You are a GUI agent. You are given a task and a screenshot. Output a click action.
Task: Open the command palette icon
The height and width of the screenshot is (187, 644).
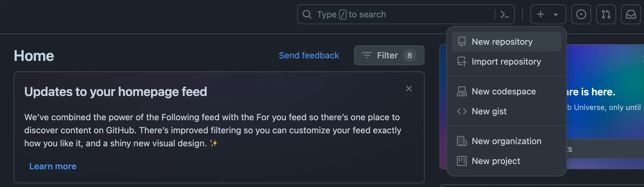(x=504, y=14)
